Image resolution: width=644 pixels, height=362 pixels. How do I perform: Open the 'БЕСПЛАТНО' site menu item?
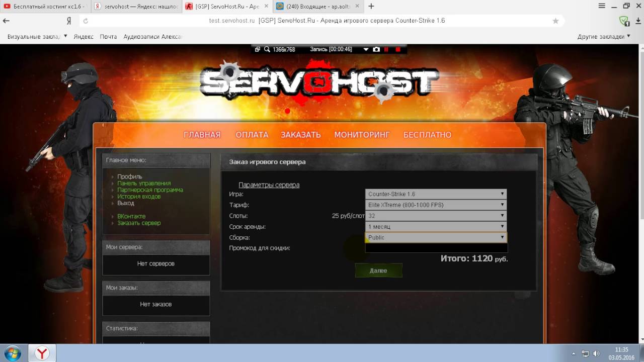coord(428,135)
